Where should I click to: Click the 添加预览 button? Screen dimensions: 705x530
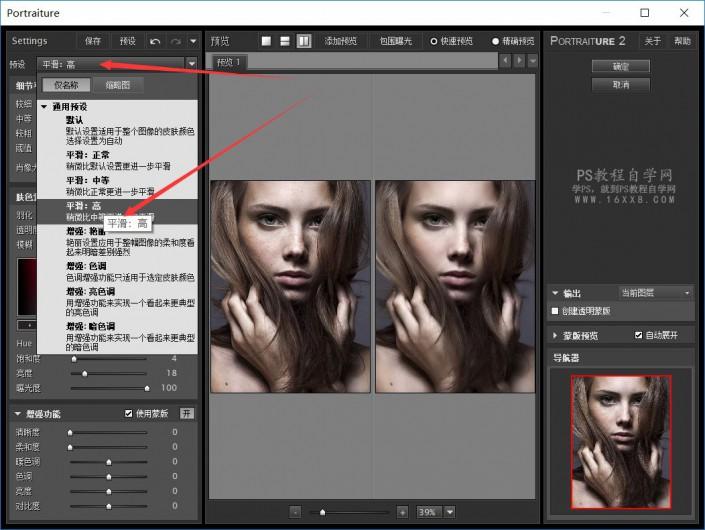tap(341, 41)
